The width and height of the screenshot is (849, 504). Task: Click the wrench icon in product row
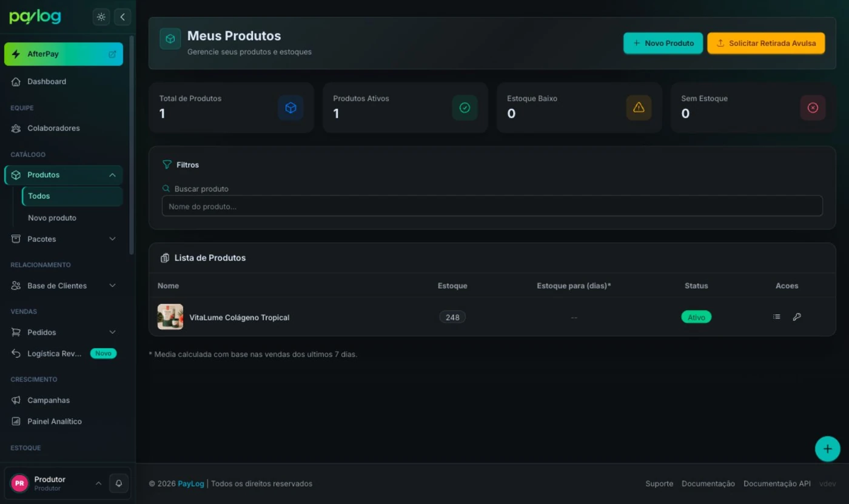click(797, 317)
